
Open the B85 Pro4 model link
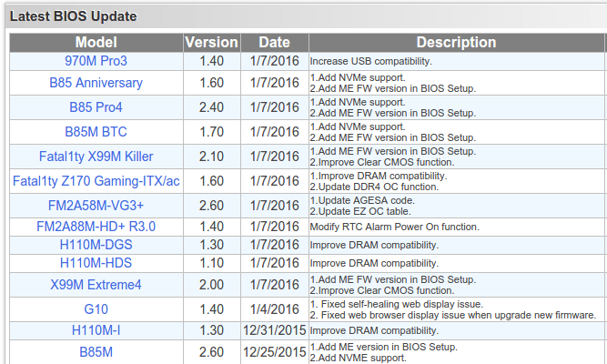[x=96, y=107]
